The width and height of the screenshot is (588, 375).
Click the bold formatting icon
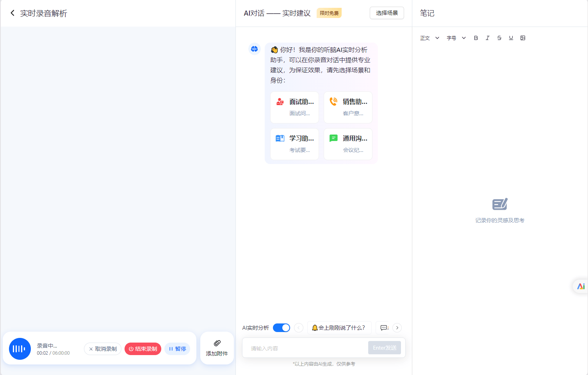pyautogui.click(x=476, y=38)
